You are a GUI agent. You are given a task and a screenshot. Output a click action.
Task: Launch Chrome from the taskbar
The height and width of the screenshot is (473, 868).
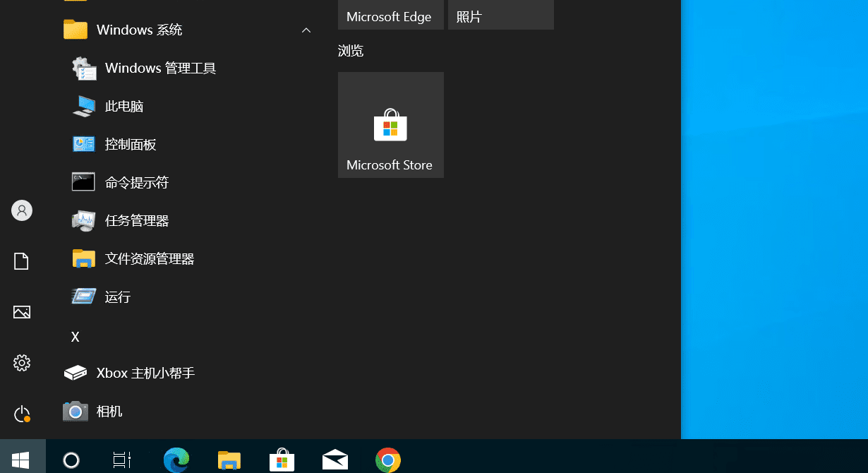click(x=387, y=460)
